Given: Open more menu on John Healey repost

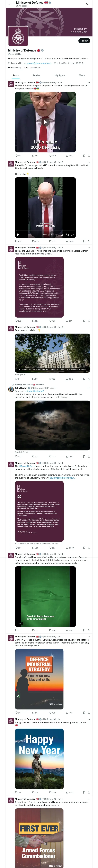Looking at the screenshot, I should coord(89,388).
